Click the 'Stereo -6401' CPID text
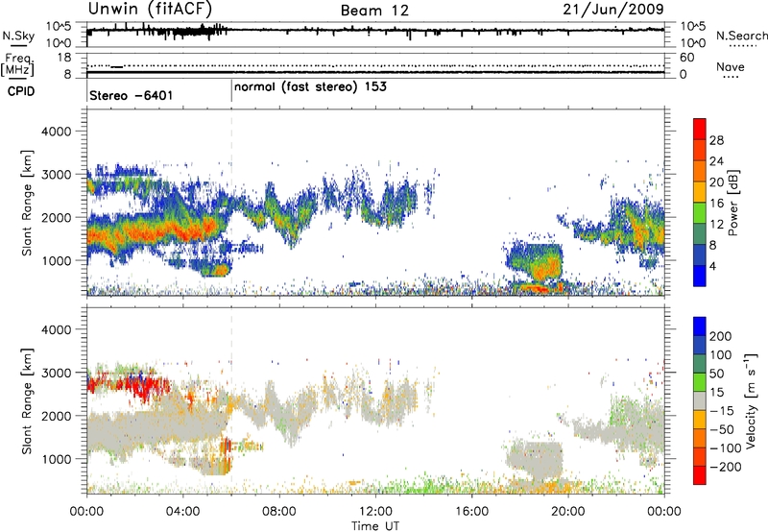This screenshot has height=532, width=768. (132, 95)
